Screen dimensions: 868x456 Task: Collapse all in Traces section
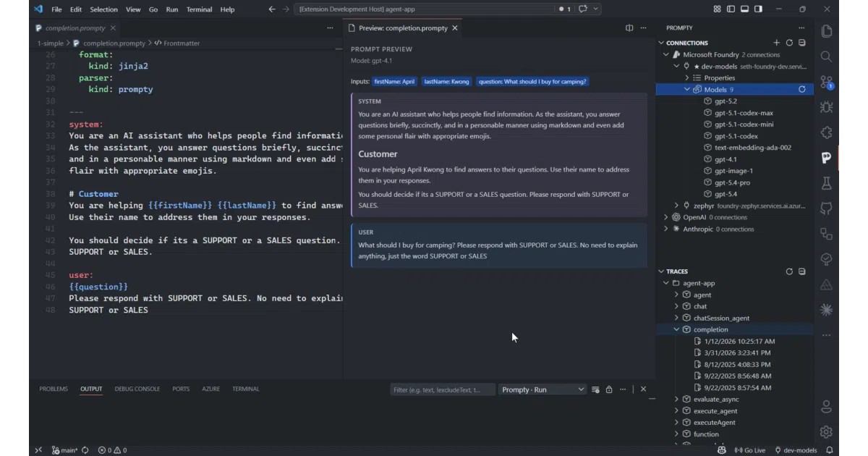click(x=801, y=271)
